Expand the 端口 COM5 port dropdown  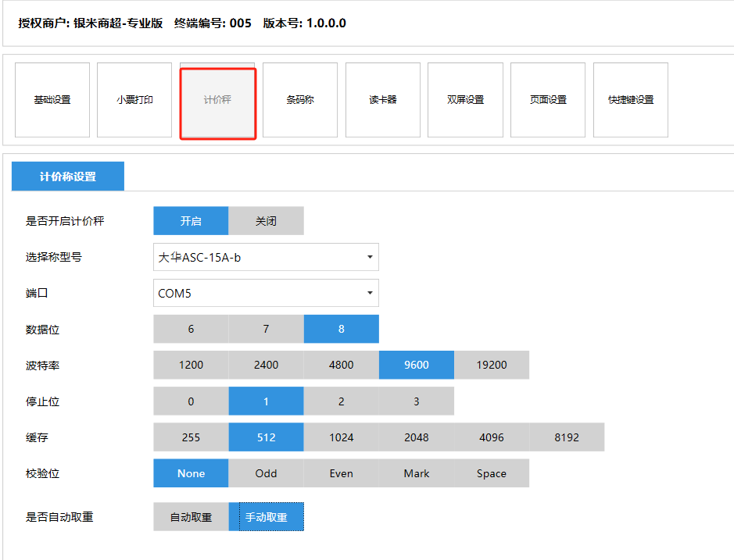(266, 293)
